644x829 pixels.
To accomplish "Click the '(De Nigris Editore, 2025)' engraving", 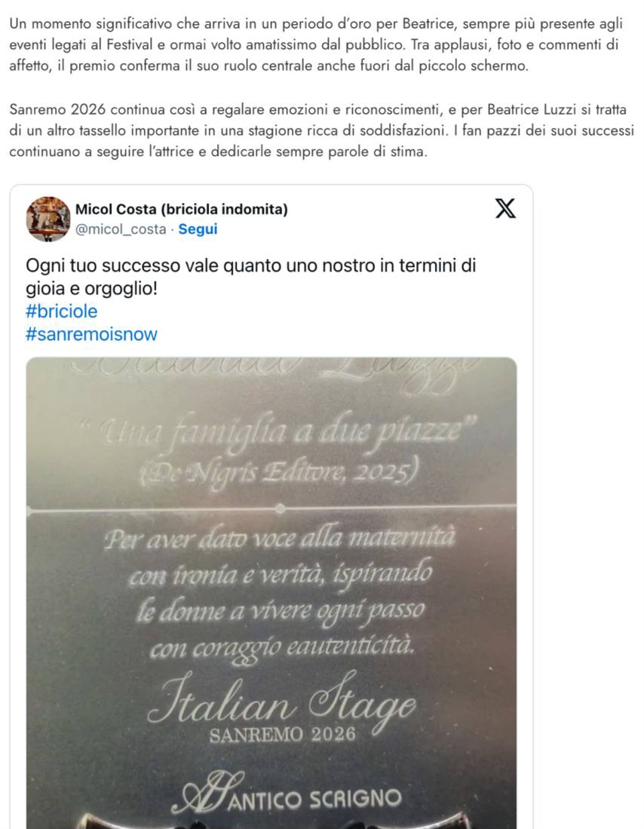I will (x=279, y=471).
